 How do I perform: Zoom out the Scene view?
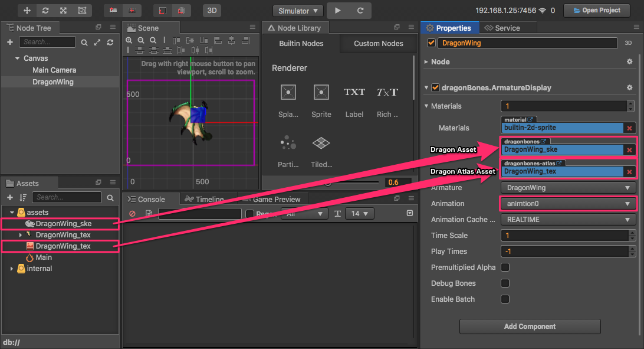141,40
